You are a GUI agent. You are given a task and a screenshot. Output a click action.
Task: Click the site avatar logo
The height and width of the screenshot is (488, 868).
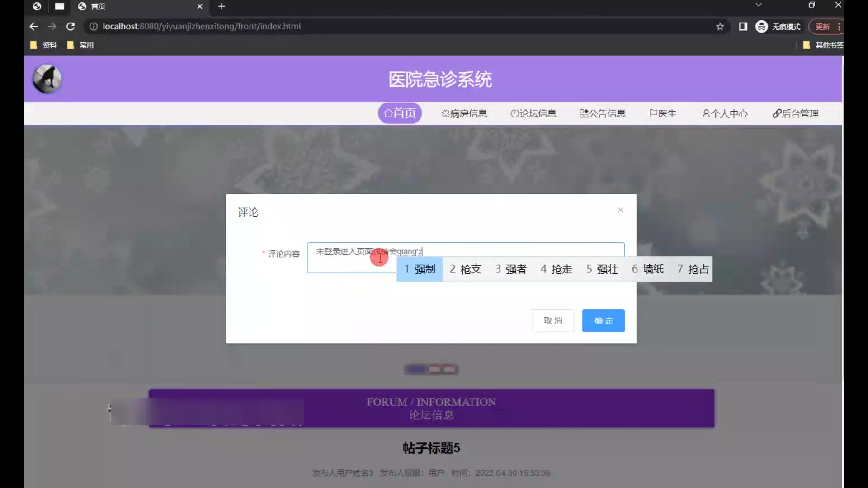[47, 79]
